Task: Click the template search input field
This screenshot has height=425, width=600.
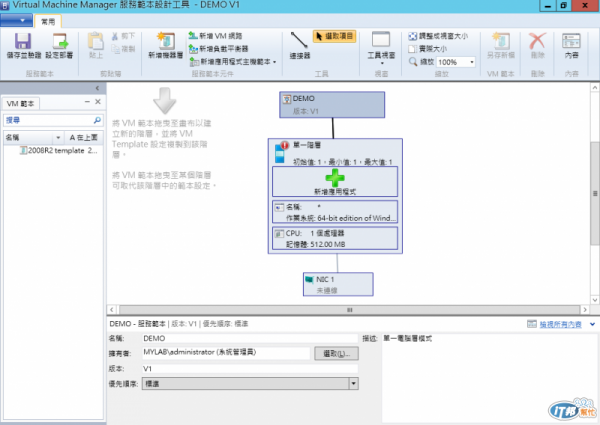Action: (48, 120)
